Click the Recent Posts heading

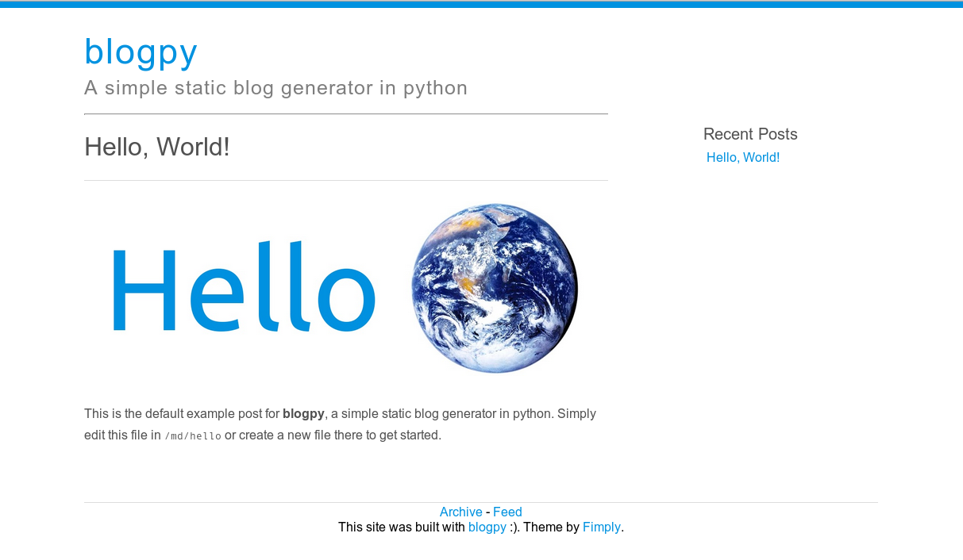[x=749, y=134]
